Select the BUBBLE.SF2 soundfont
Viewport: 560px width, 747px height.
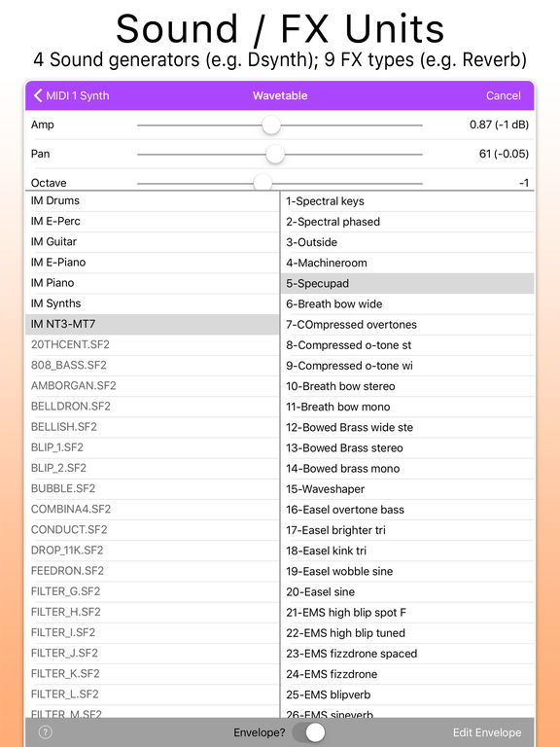click(152, 488)
